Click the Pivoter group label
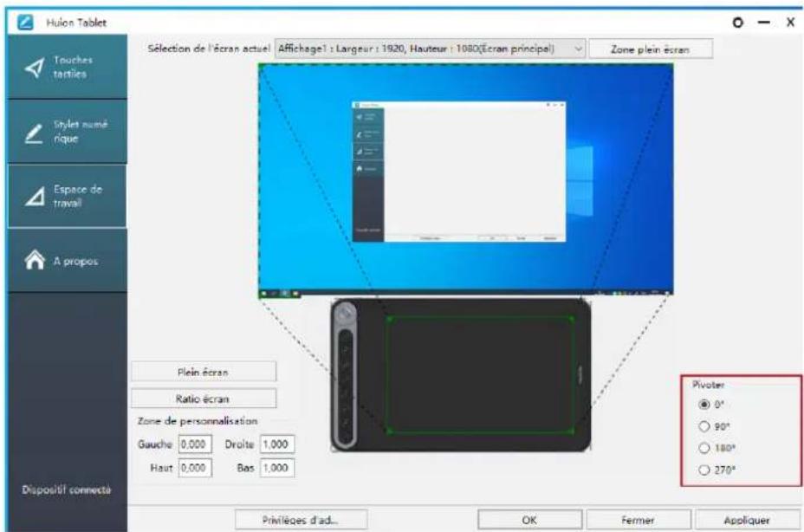 coord(708,384)
